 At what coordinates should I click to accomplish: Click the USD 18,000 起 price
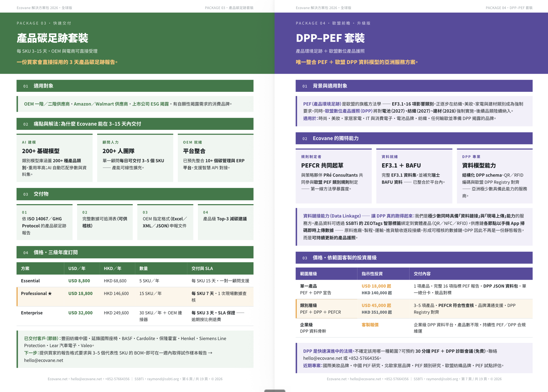tap(376, 286)
